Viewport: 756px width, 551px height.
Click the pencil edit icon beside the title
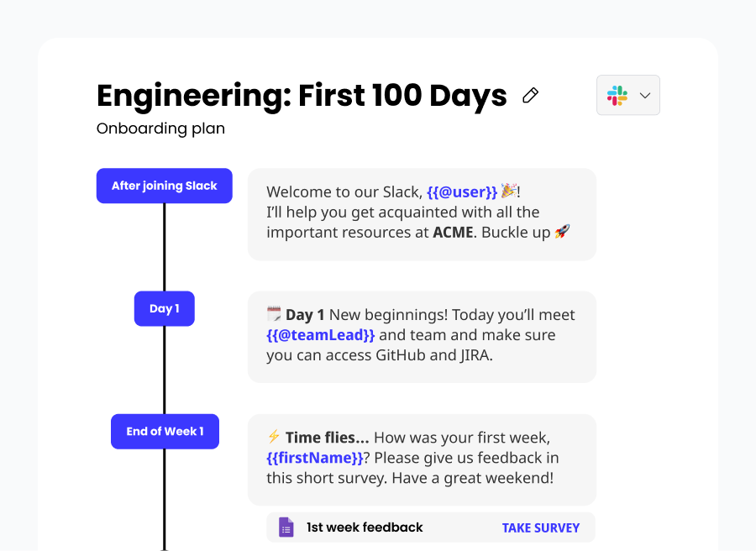click(x=530, y=96)
